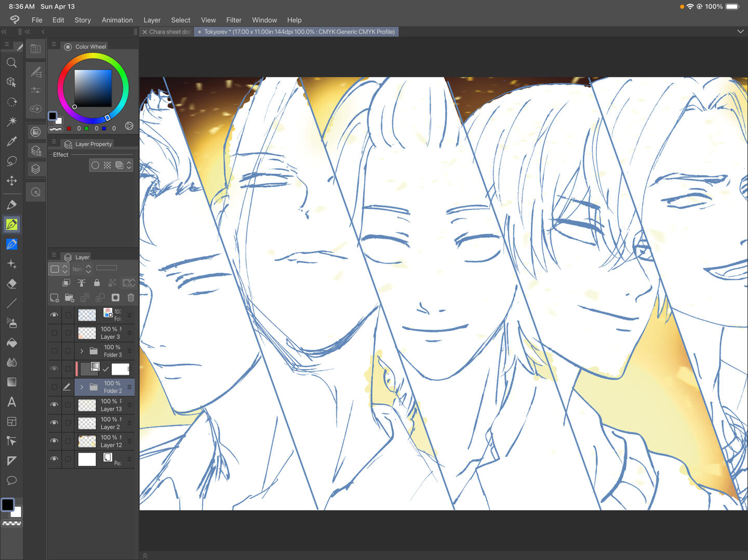Select the Eyedropper tool
Viewport: 748px width, 560px height.
pyautogui.click(x=11, y=141)
